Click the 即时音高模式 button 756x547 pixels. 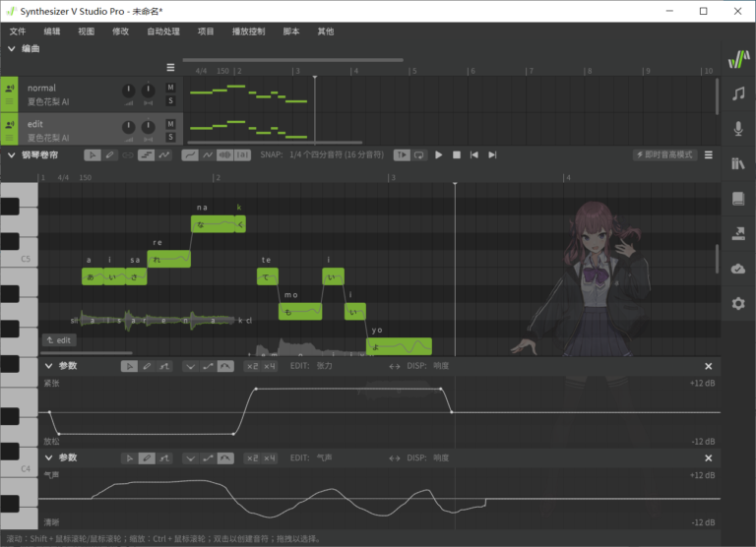click(x=665, y=154)
